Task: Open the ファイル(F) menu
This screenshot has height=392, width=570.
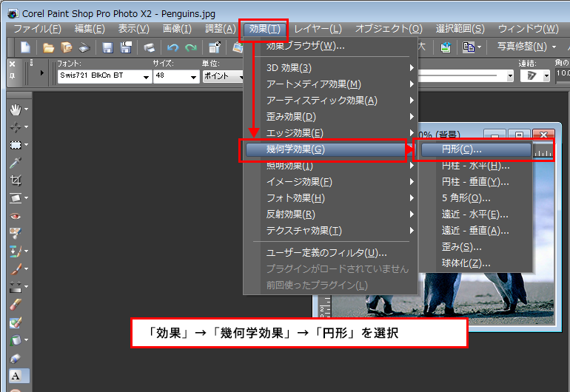Action: [38, 29]
